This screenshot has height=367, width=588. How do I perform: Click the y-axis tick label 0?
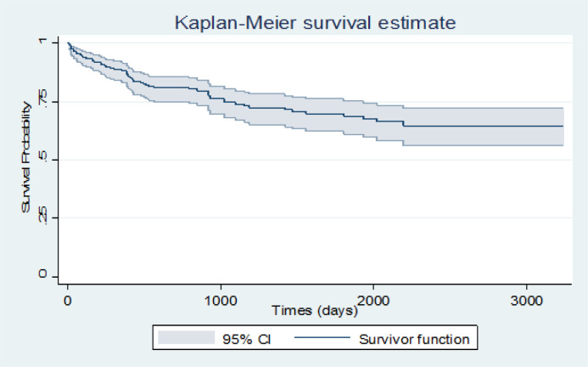point(42,276)
